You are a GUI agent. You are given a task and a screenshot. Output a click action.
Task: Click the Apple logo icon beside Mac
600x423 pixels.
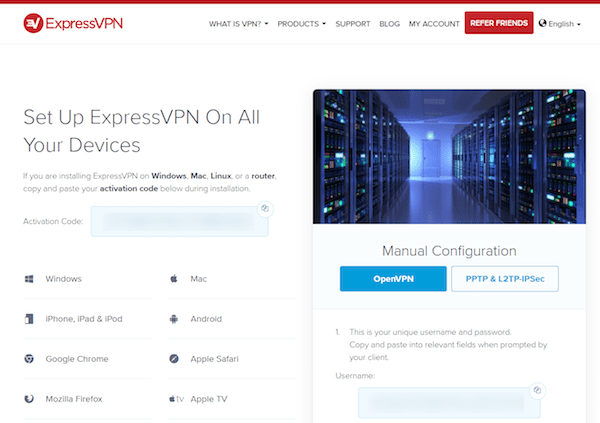(174, 279)
